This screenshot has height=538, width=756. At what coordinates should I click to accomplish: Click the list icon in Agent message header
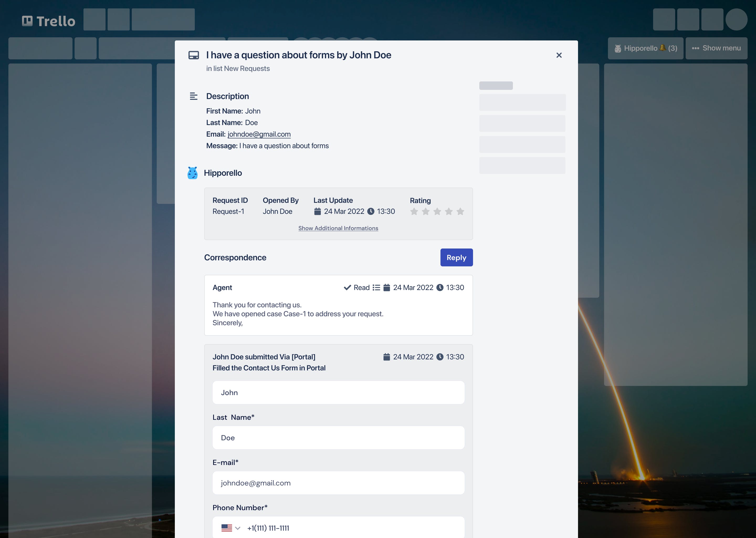coord(376,288)
